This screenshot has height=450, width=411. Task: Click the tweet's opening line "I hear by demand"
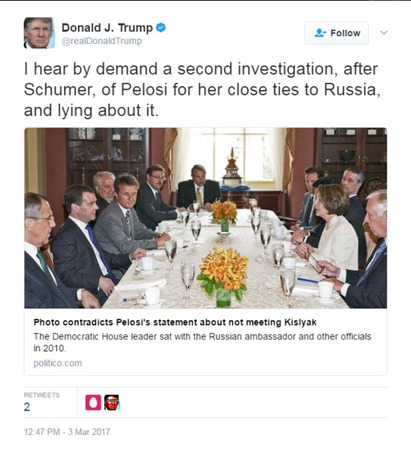(201, 69)
